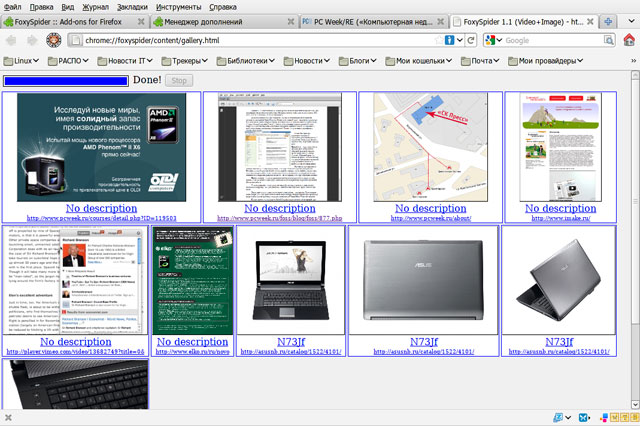Click the back navigation arrow
640x426 pixels.
(11, 40)
